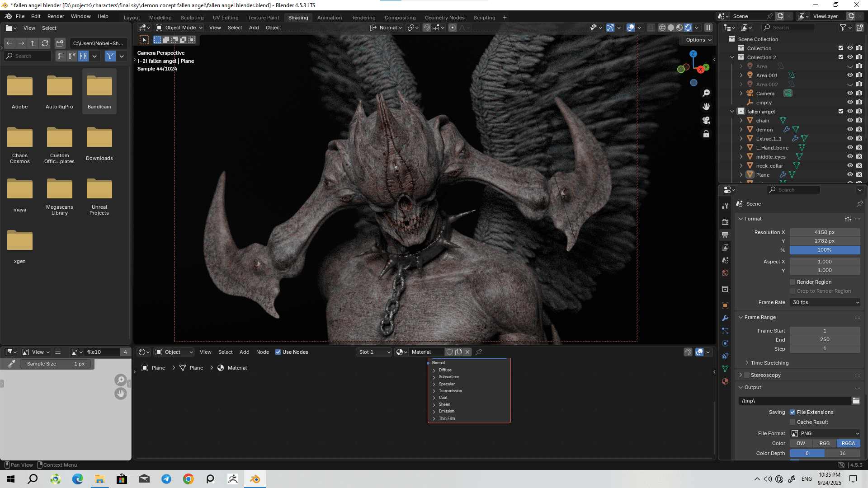Open the World properties tab
Image resolution: width=868 pixels, height=488 pixels.
(x=725, y=272)
